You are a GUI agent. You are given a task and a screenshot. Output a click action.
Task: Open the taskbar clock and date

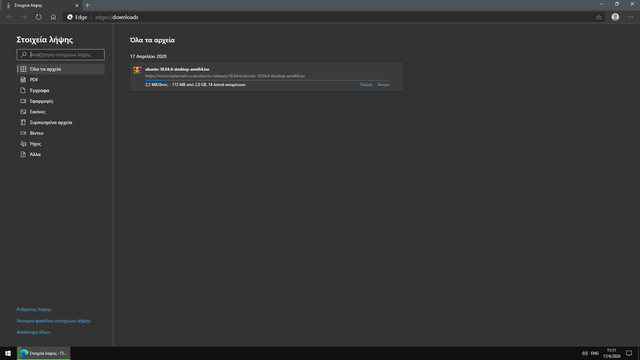(611, 353)
